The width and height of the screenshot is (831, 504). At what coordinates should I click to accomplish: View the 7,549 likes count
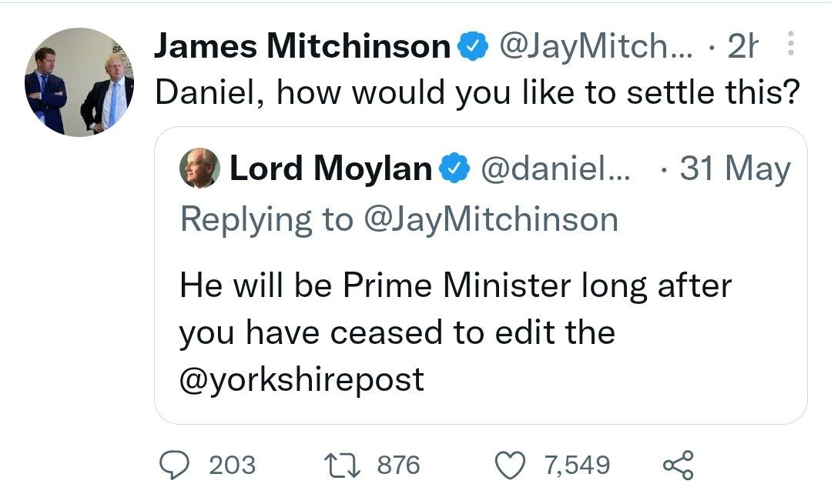[576, 465]
